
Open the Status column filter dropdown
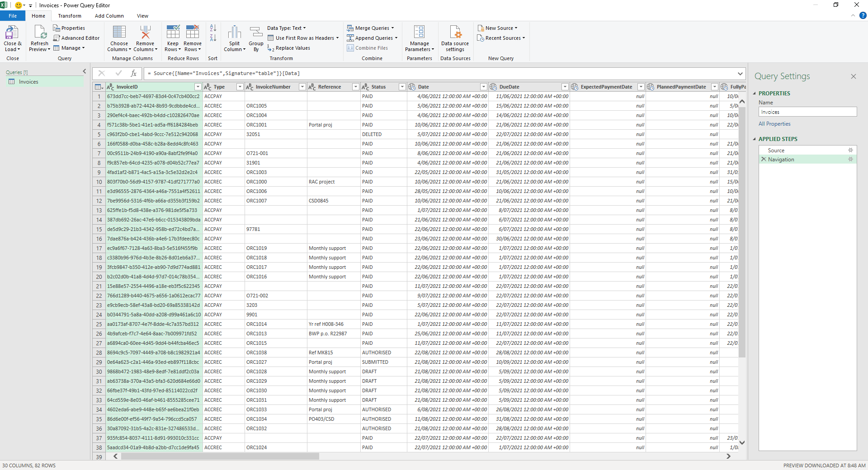(x=402, y=86)
